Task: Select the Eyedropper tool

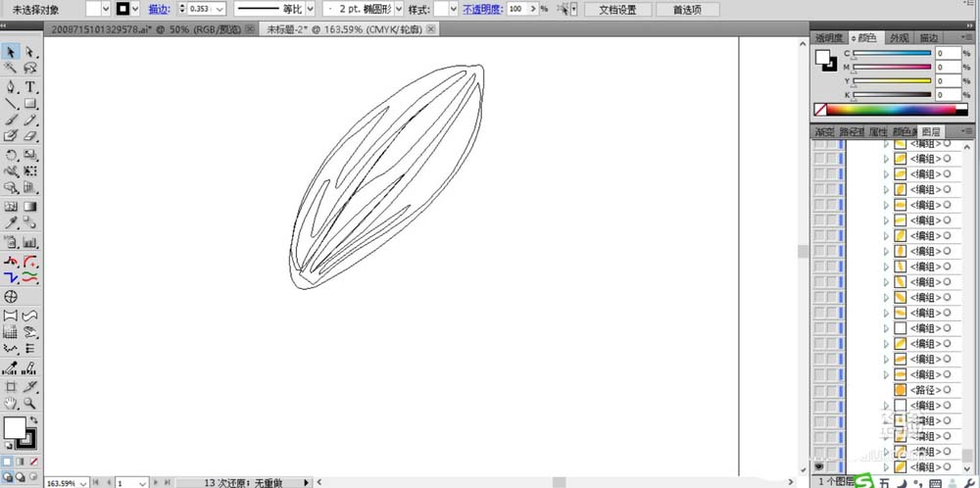Action: (11, 222)
